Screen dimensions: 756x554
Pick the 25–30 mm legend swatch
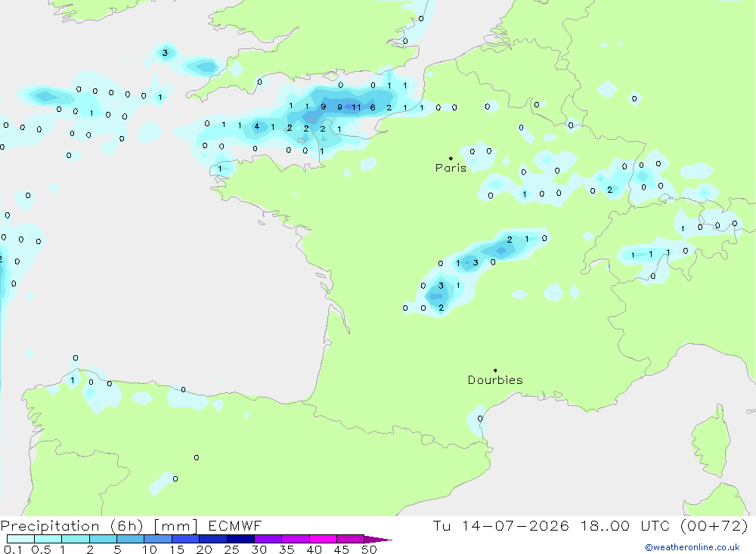[240, 539]
